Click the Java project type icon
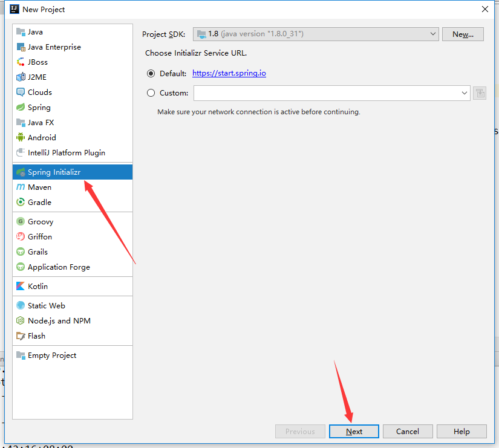The image size is (499, 448). click(21, 32)
